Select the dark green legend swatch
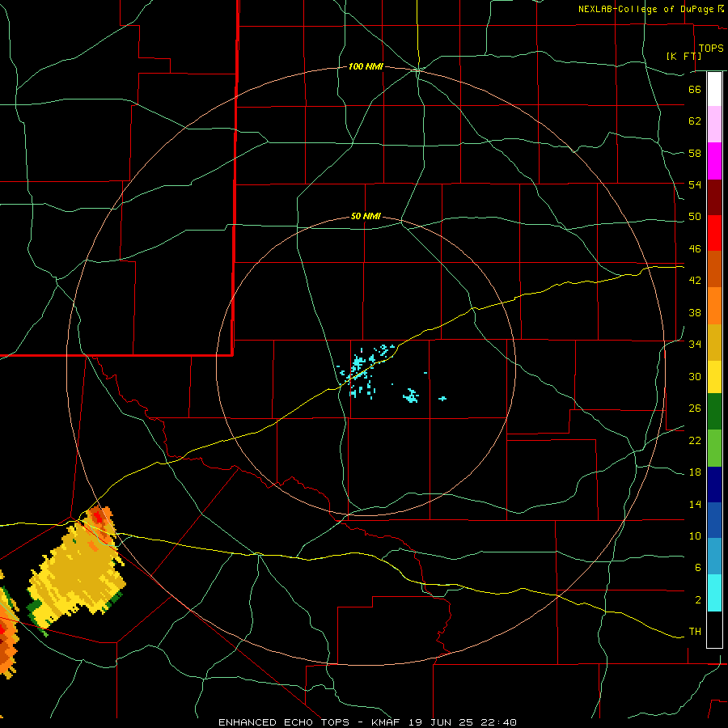The height and width of the screenshot is (728, 728). click(x=714, y=412)
